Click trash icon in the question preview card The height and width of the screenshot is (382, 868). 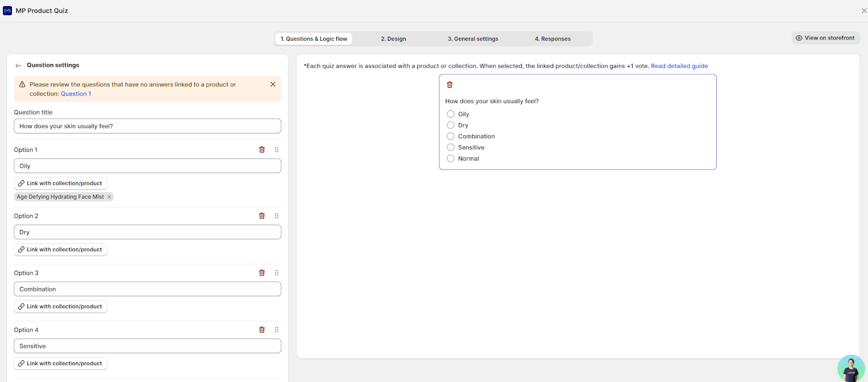450,85
